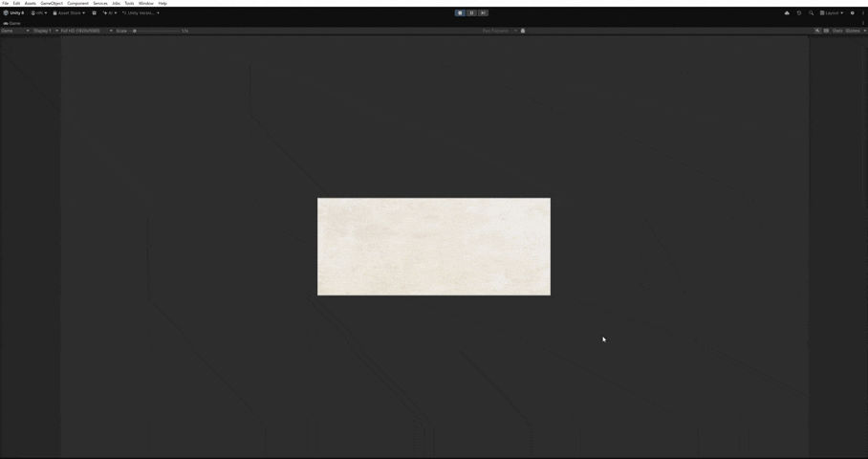This screenshot has height=459, width=868.
Task: Open the Services menu
Action: click(x=100, y=3)
